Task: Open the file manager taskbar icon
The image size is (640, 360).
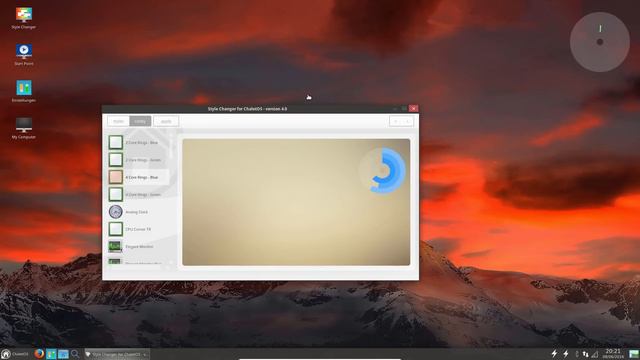Action: tap(63, 354)
